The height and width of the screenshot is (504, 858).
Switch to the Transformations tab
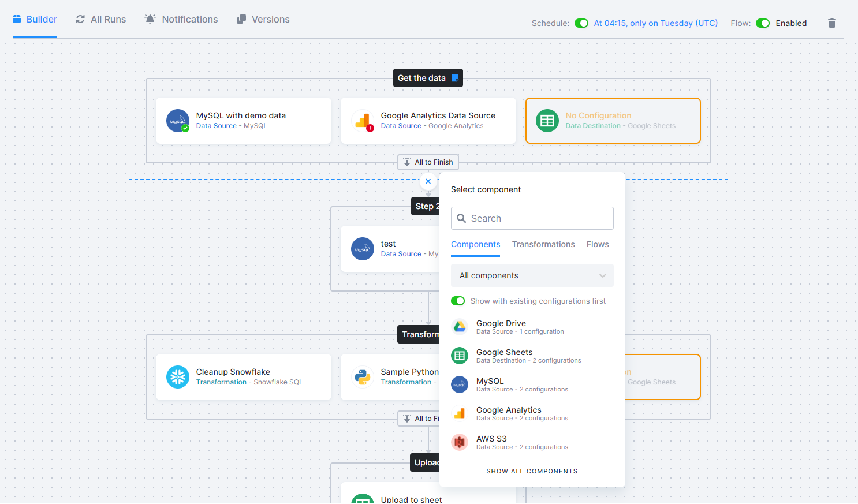[x=543, y=244]
